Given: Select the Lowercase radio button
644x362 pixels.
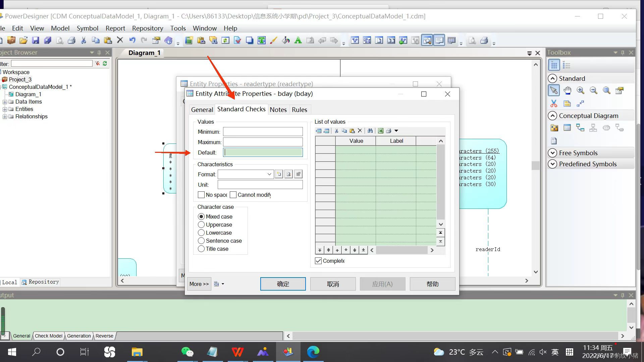Looking at the screenshot, I should pos(201,233).
